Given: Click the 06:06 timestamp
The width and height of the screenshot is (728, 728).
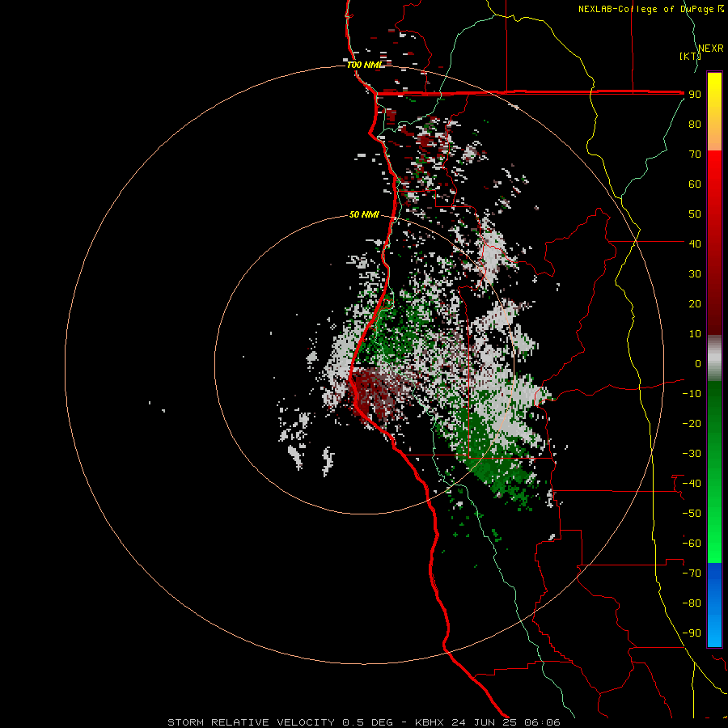Looking at the screenshot, I should [542, 722].
